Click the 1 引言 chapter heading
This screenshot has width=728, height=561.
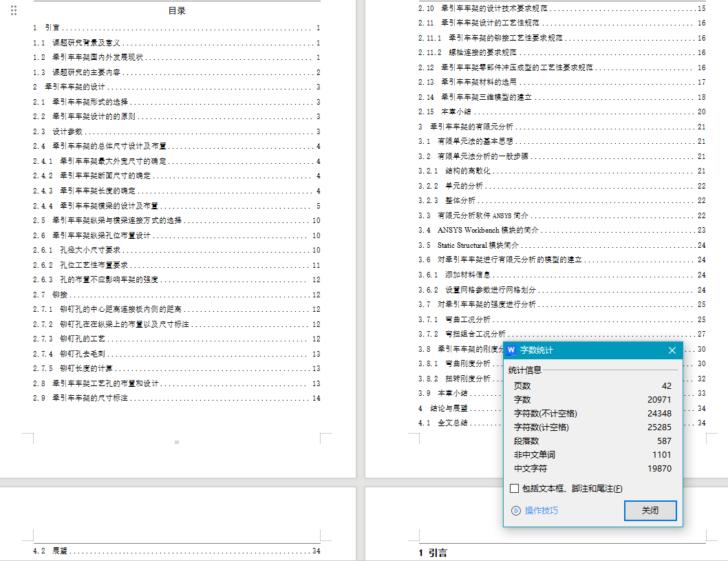pos(433,553)
